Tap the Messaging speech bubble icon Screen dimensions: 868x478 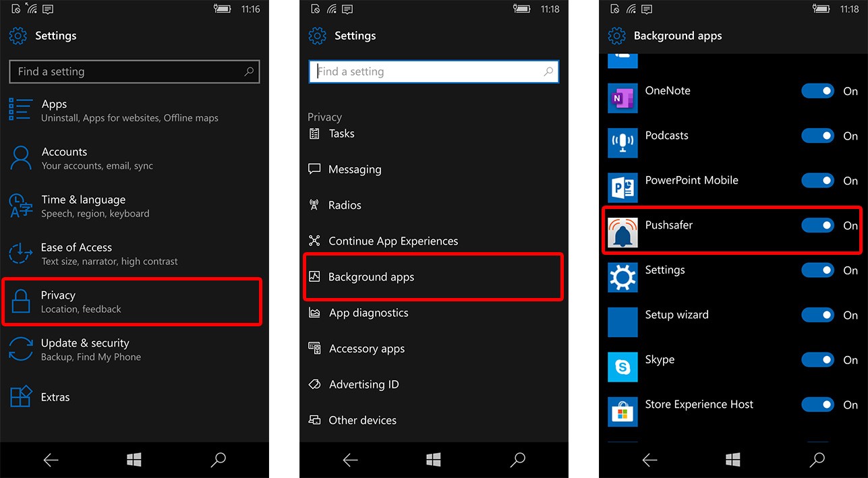coord(314,169)
